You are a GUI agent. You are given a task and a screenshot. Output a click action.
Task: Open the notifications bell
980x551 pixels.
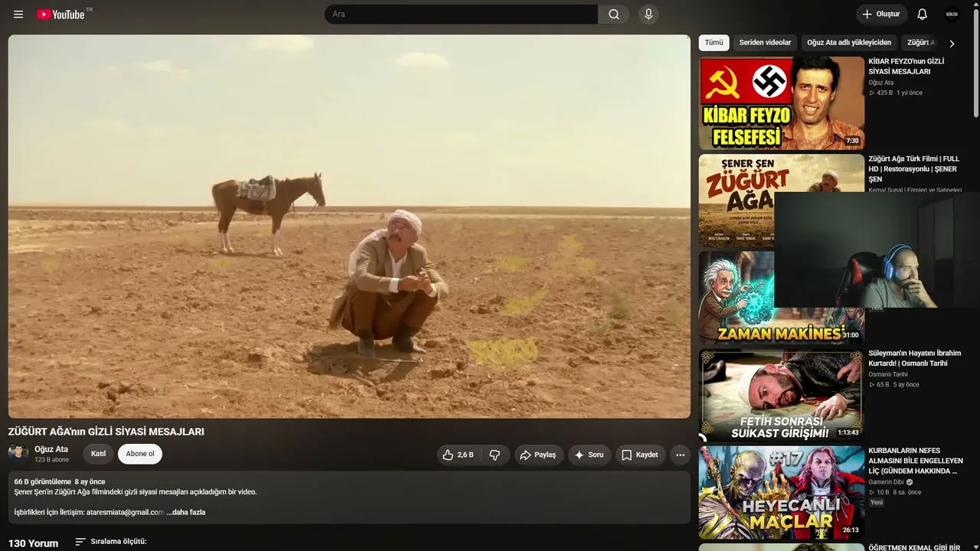(x=923, y=15)
